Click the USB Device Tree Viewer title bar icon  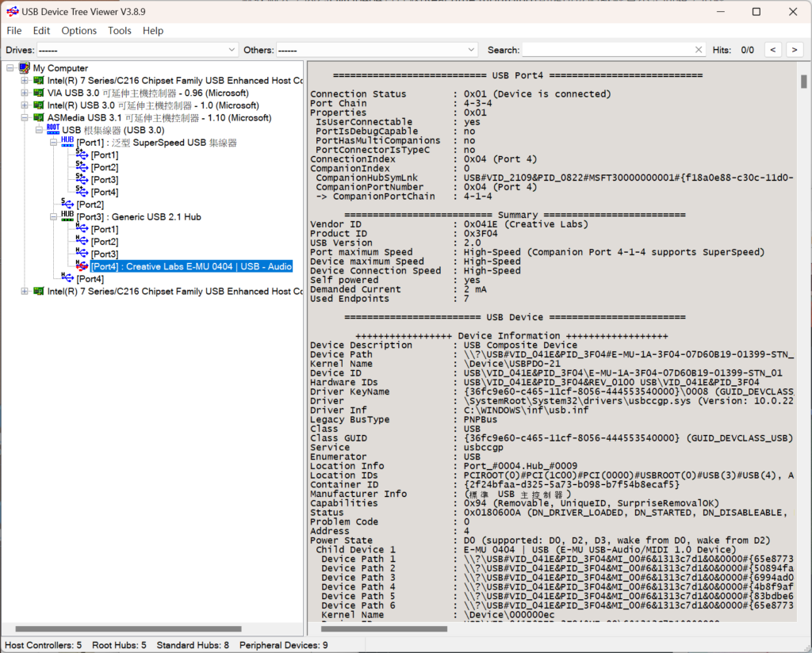[13, 11]
